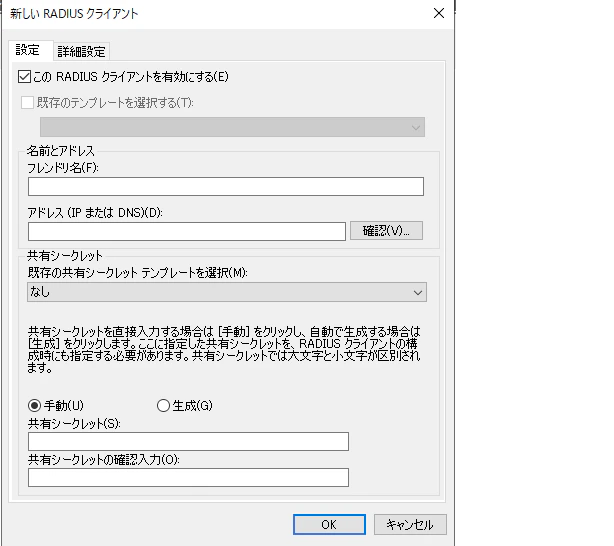This screenshot has height=546, width=614.
Task: Click the アドレス (IP または DNS) field
Action: click(187, 231)
